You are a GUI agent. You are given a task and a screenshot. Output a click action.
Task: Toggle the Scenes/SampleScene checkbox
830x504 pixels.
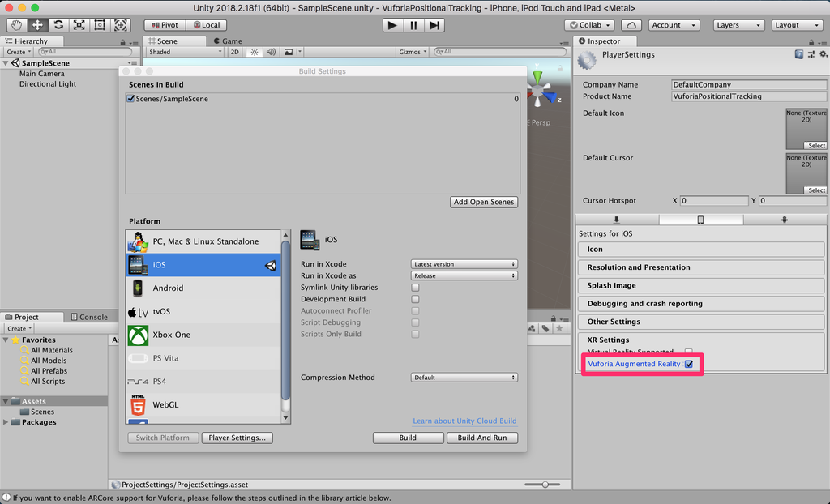tap(130, 99)
